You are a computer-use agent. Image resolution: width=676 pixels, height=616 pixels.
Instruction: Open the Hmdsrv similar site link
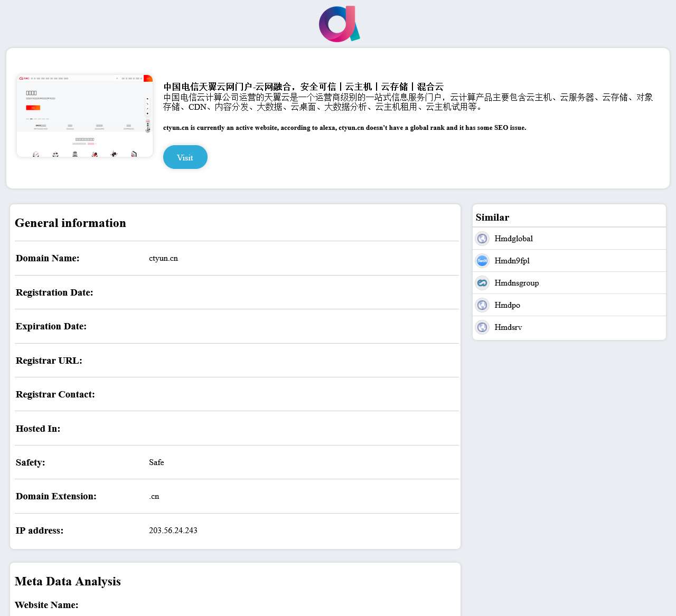(x=508, y=327)
